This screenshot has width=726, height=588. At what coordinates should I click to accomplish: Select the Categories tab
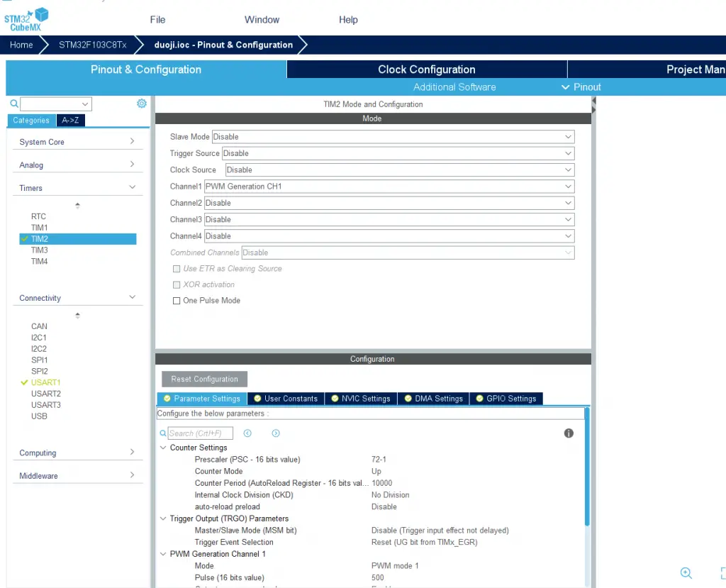tap(31, 121)
